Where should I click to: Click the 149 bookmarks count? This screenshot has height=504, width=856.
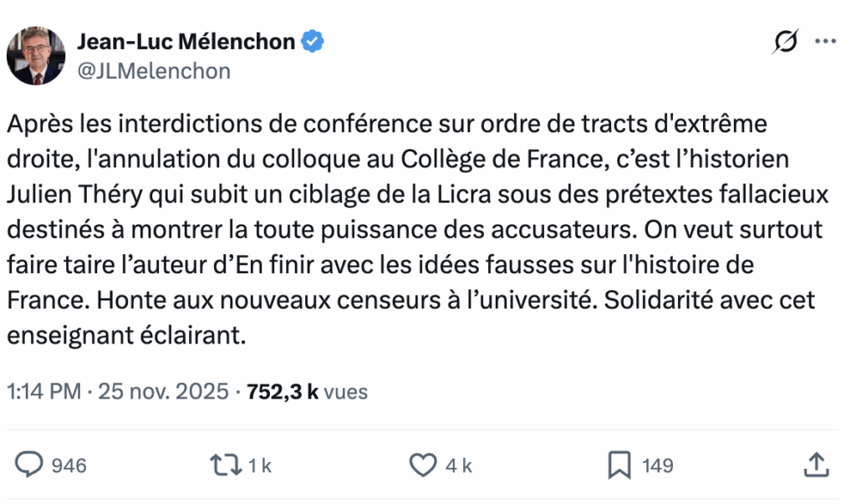658,466
